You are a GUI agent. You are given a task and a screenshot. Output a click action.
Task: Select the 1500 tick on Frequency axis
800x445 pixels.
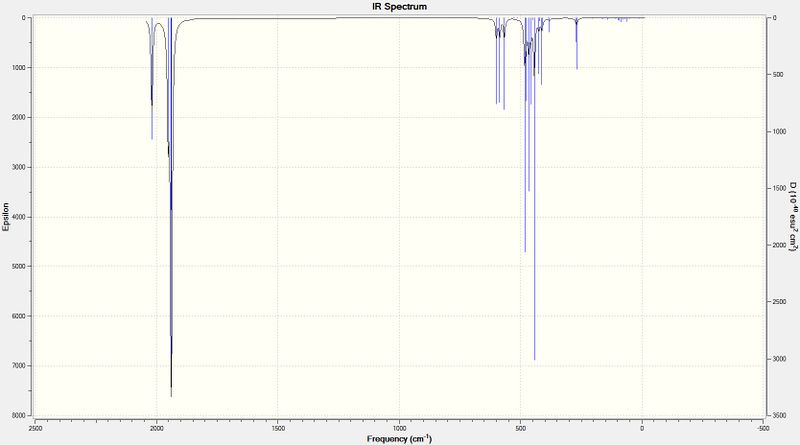(x=278, y=429)
